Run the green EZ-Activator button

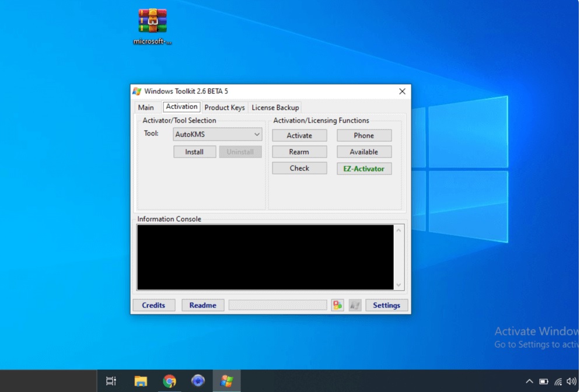pos(364,169)
